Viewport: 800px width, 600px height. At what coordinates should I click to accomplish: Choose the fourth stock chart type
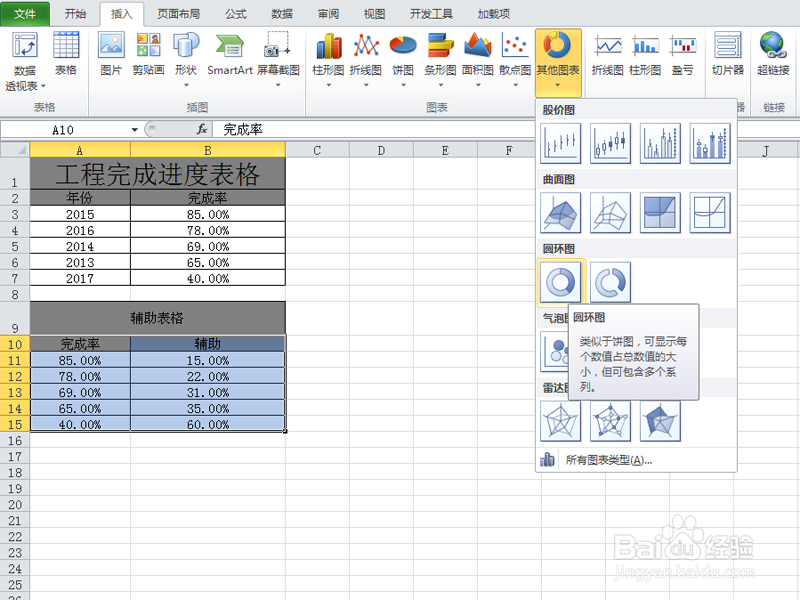(710, 143)
